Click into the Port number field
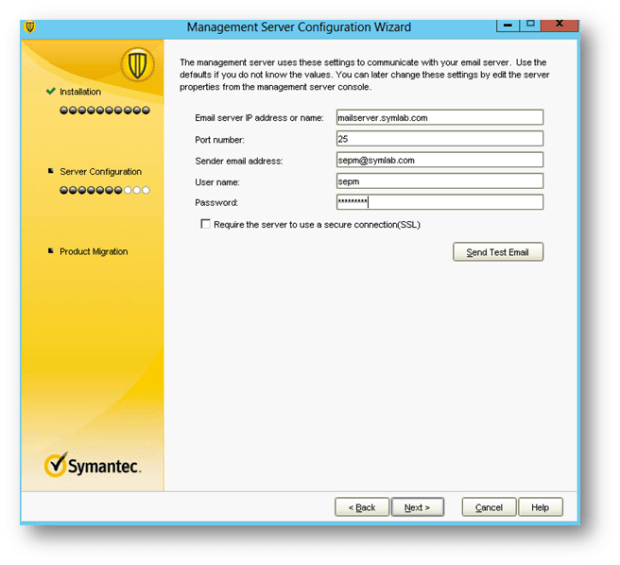The width and height of the screenshot is (620, 565). (x=439, y=139)
